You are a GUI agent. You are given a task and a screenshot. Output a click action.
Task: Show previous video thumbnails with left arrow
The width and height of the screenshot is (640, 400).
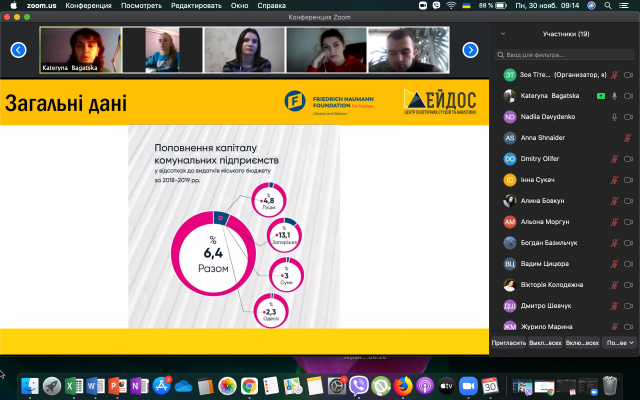[18, 50]
